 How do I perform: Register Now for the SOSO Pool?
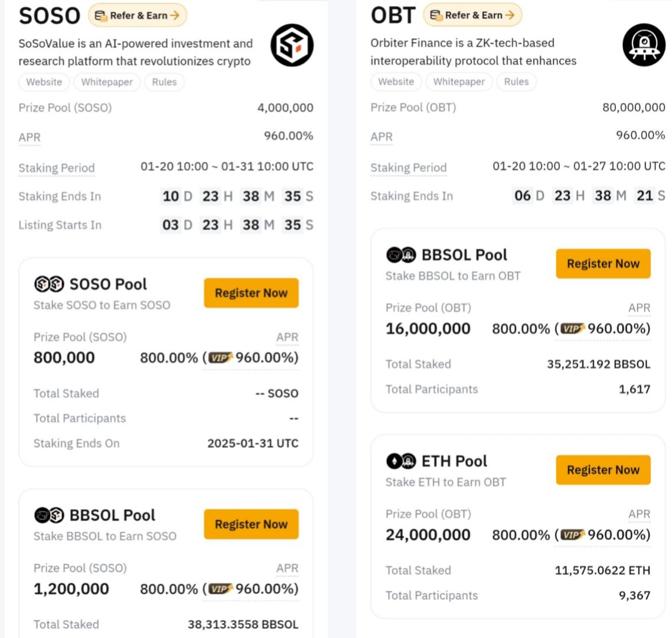click(x=251, y=293)
